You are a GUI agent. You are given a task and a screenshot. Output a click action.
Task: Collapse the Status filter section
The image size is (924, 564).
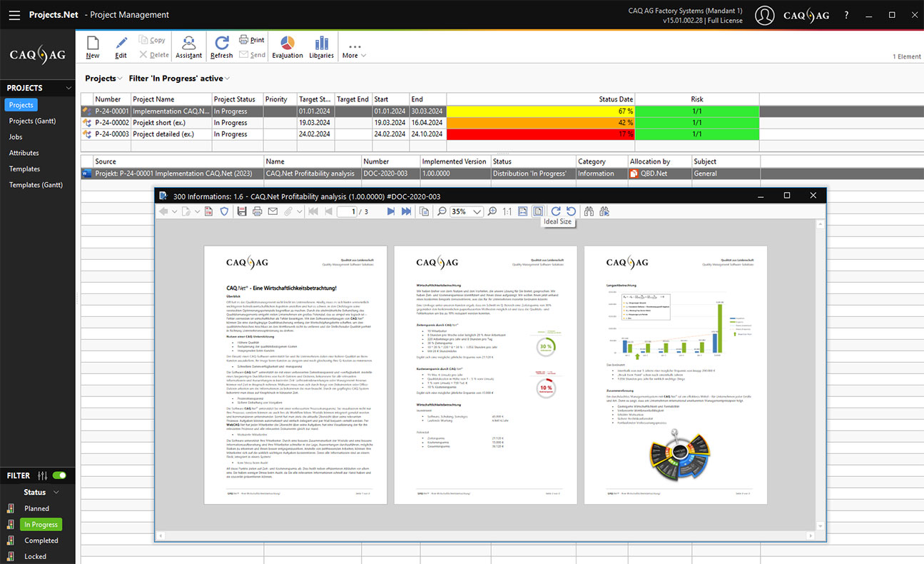(56, 492)
